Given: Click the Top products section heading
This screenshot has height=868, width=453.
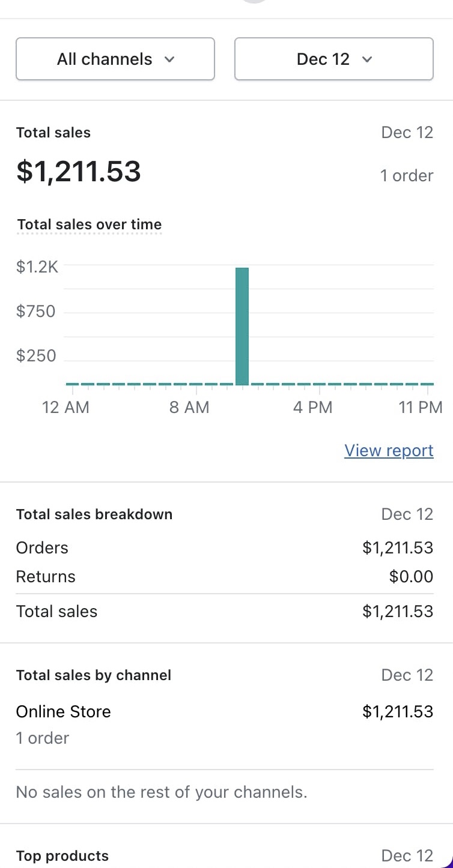Looking at the screenshot, I should (62, 856).
